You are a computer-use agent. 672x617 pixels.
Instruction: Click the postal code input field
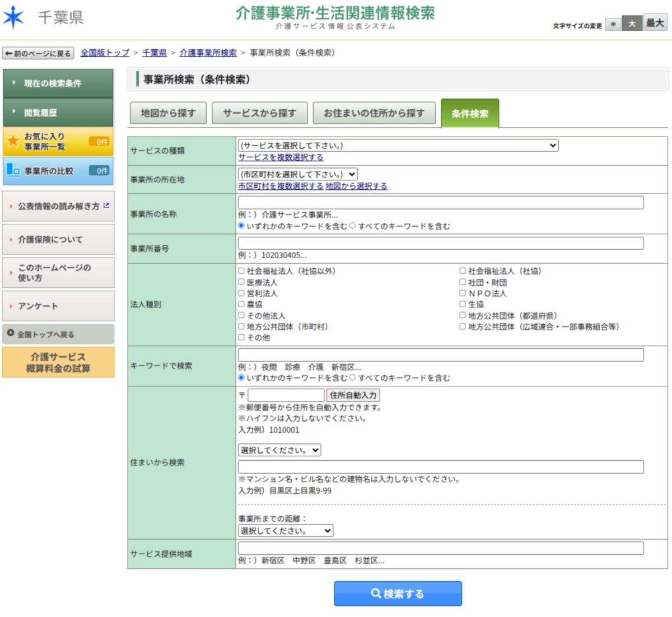point(286,395)
